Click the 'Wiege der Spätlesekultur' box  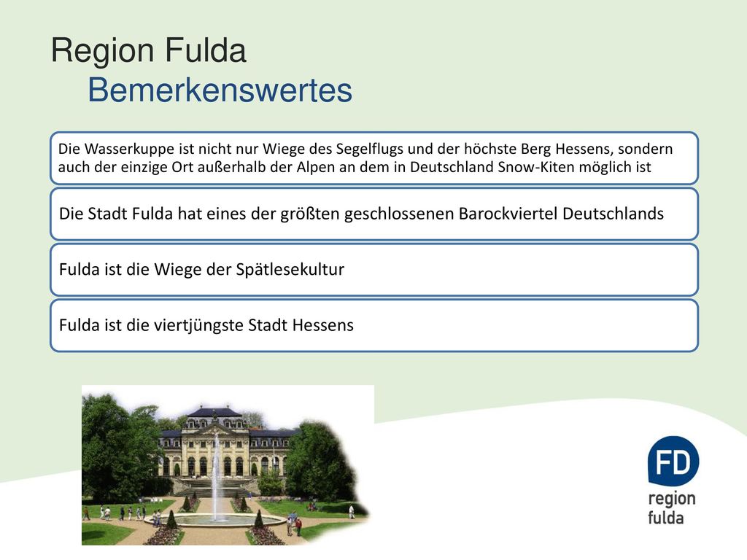[x=374, y=270]
